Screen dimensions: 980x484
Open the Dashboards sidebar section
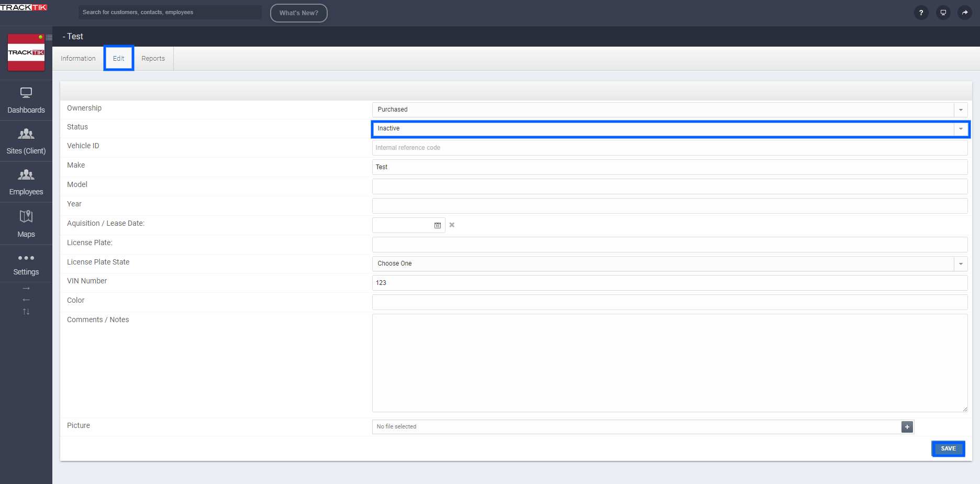pyautogui.click(x=26, y=101)
